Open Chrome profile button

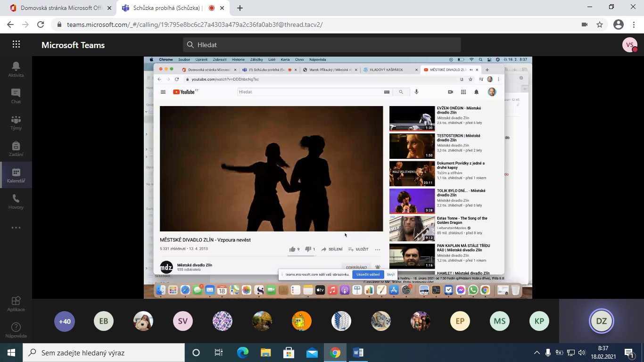619,25
